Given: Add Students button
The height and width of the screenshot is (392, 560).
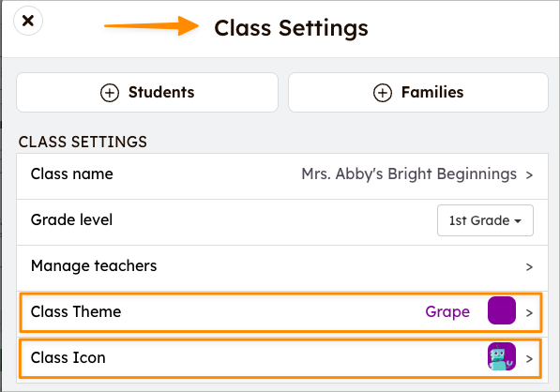Looking at the screenshot, I should coord(147,93).
